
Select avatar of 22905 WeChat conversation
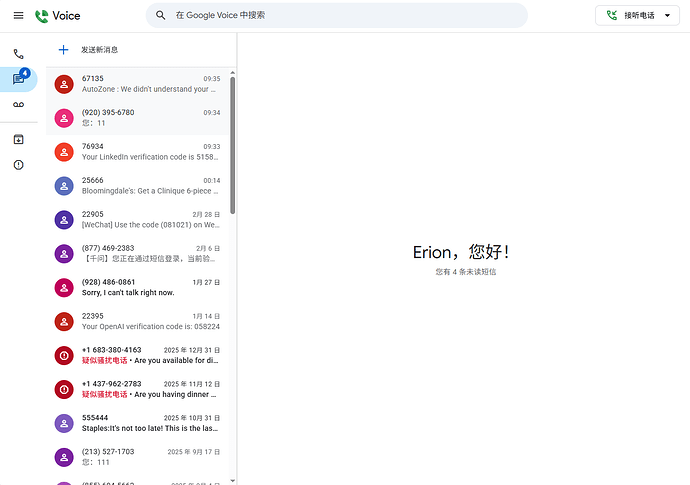click(x=64, y=220)
